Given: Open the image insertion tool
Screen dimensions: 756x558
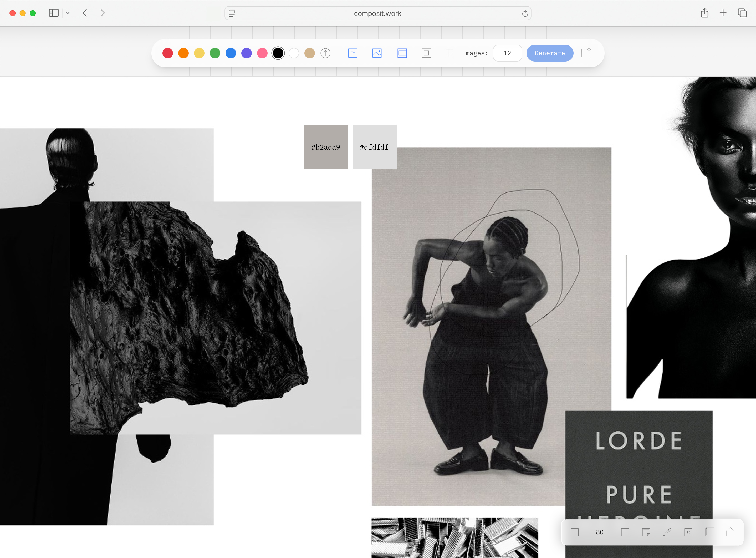Looking at the screenshot, I should [377, 53].
